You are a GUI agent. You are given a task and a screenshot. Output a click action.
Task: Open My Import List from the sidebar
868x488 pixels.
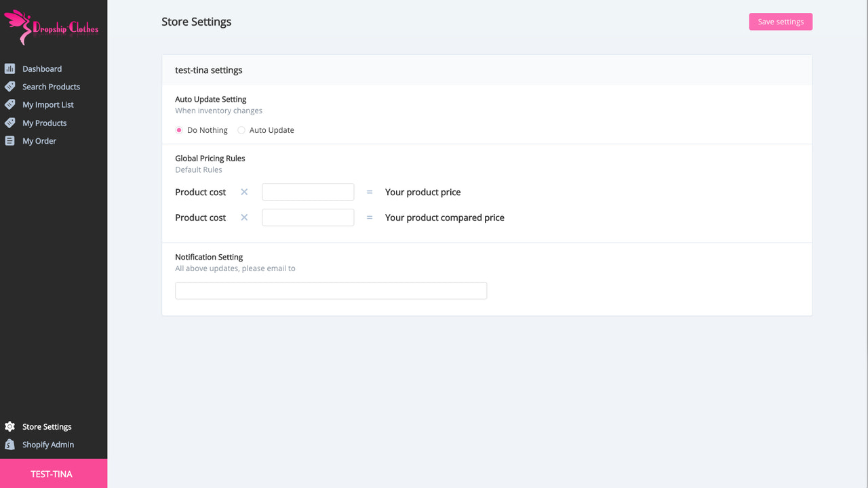(x=47, y=104)
